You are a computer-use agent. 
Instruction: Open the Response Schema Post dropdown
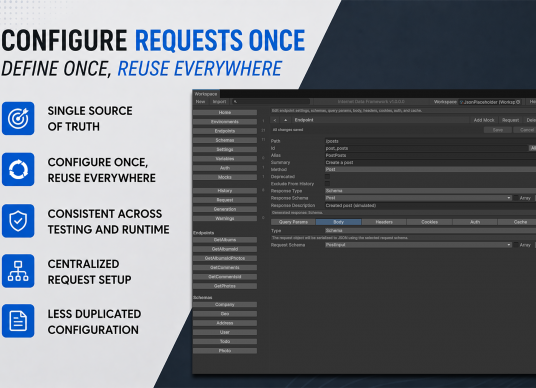(418, 198)
